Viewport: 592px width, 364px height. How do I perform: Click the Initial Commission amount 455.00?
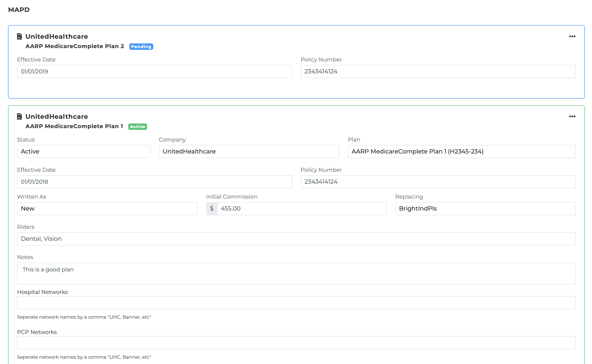click(302, 208)
